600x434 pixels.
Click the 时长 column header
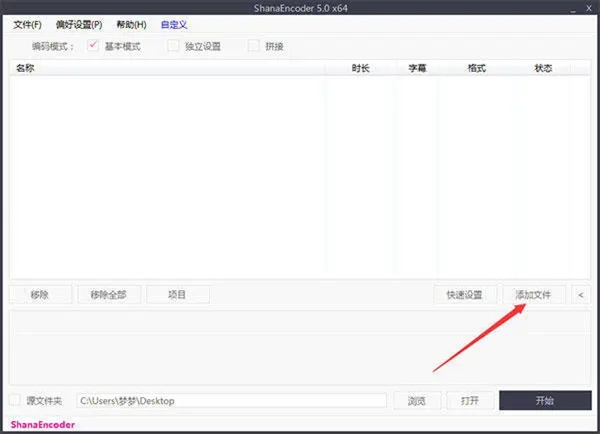point(361,68)
